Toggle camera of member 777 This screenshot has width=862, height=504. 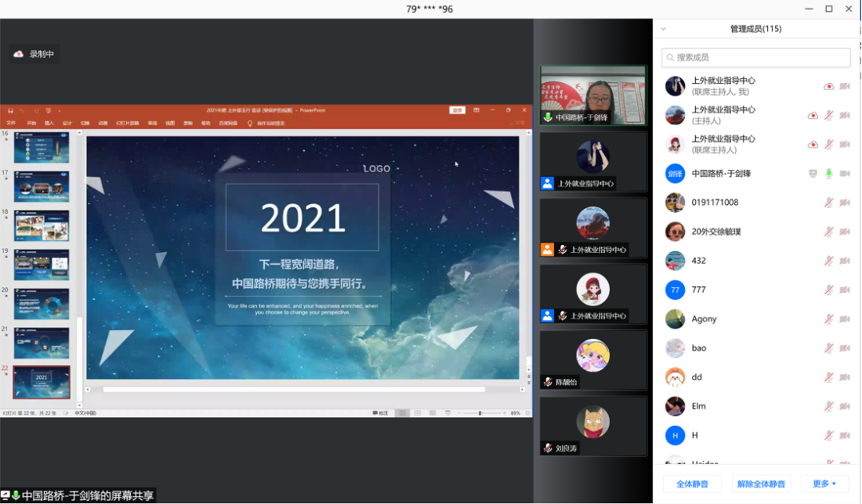845,290
